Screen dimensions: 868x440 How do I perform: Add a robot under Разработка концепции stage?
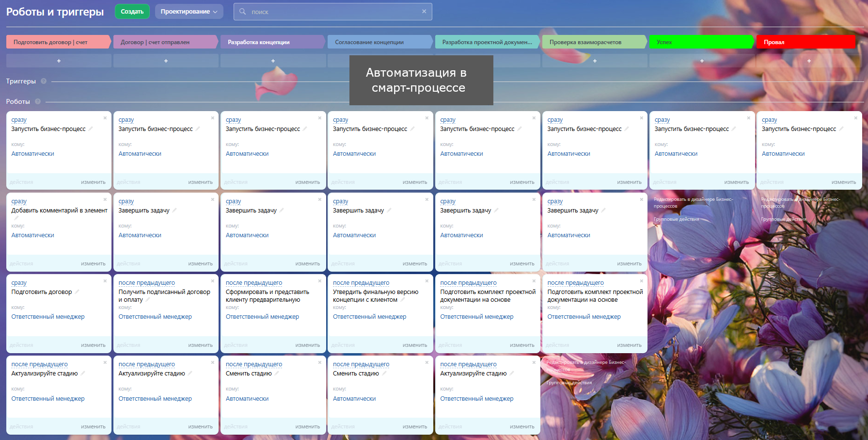tap(273, 61)
